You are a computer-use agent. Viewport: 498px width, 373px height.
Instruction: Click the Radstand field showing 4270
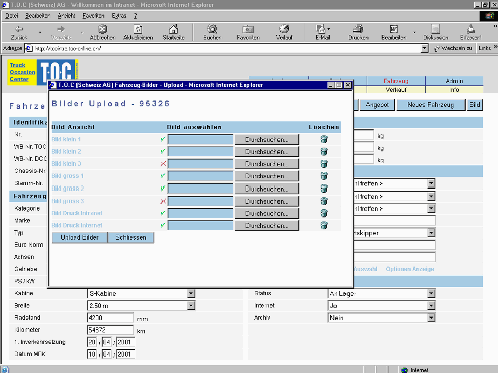point(110,318)
